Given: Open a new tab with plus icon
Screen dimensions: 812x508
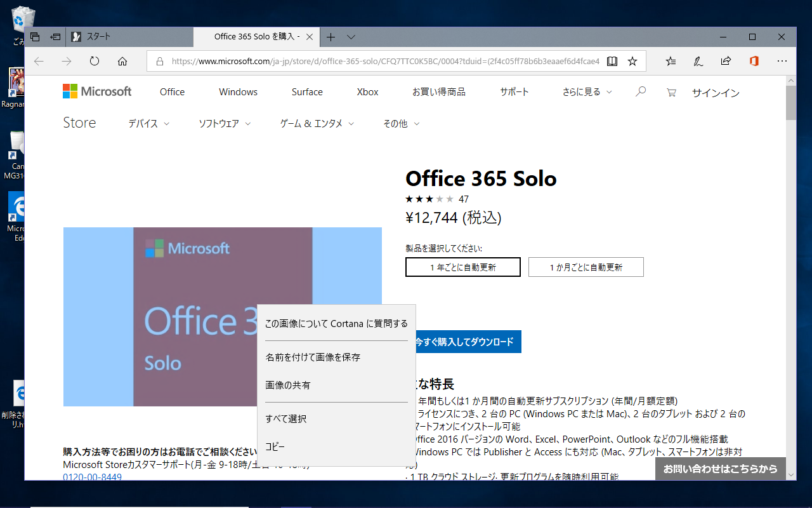Looking at the screenshot, I should click(331, 37).
